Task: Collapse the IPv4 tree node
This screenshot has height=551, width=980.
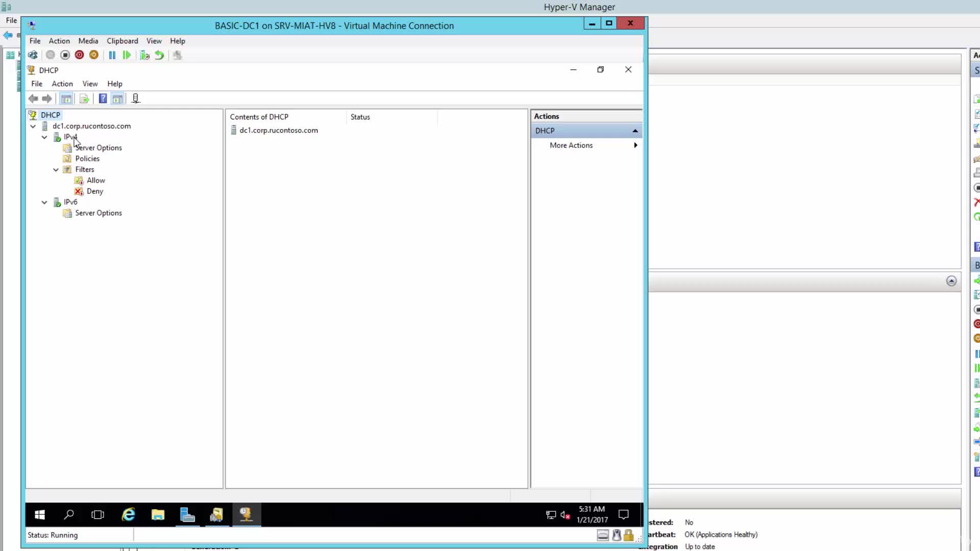Action: pyautogui.click(x=44, y=137)
